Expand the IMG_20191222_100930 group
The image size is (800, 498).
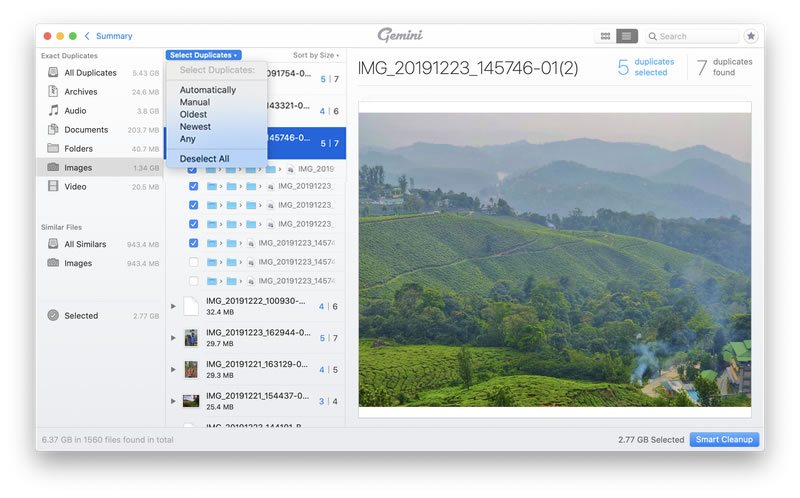[x=173, y=306]
